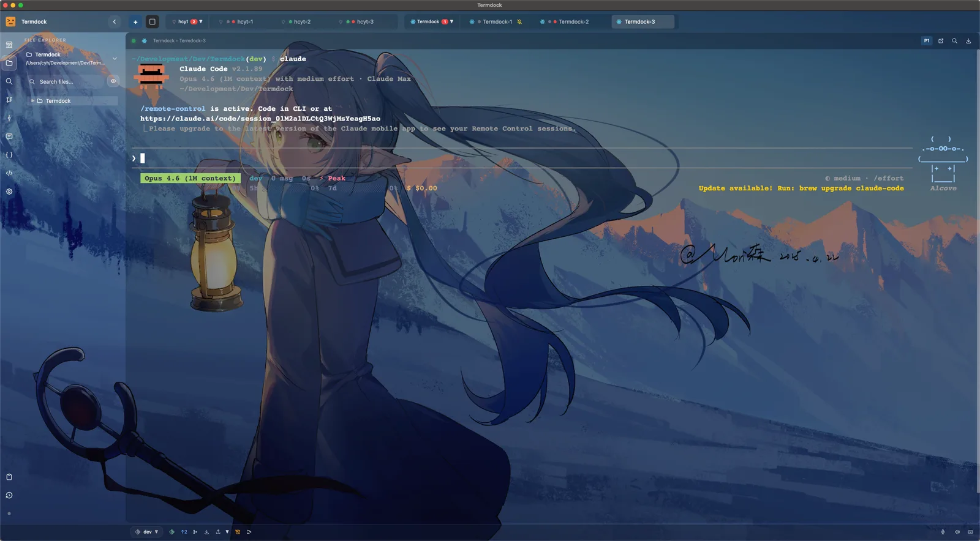This screenshot has width=980, height=541.
Task: Click the /effort hint in status line
Action: click(x=888, y=179)
